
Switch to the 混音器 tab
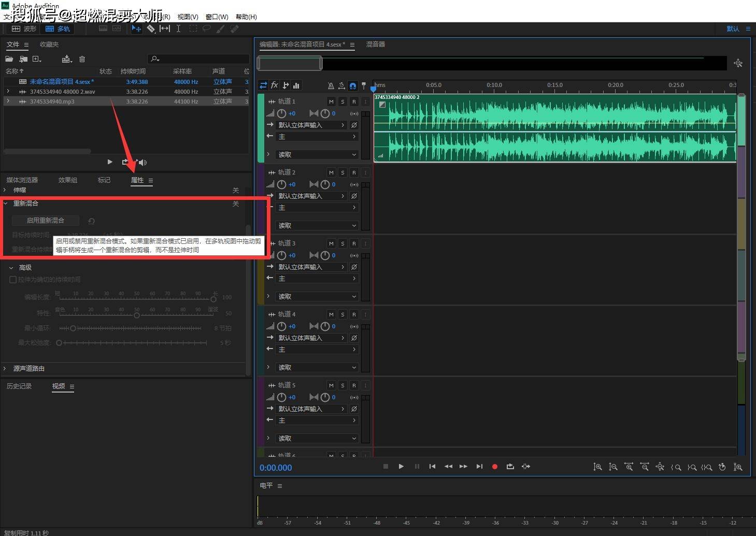pyautogui.click(x=376, y=45)
